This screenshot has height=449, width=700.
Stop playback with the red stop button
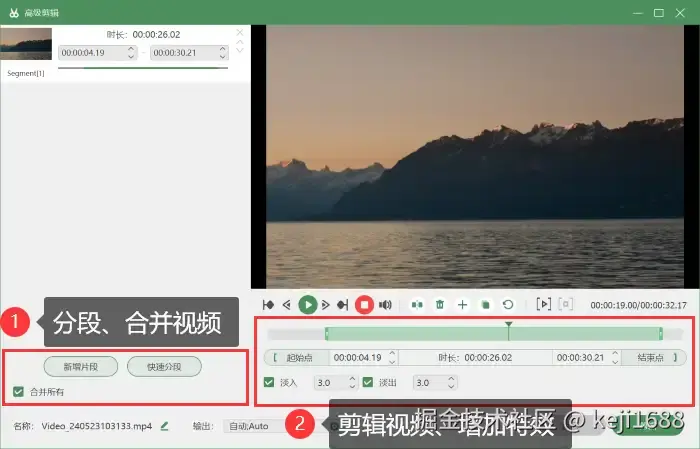364,305
